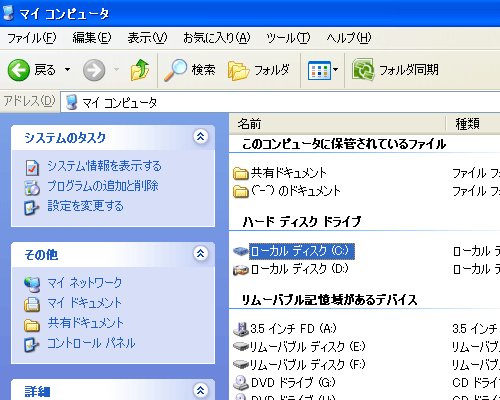500x400 pixels.
Task: Click the 検索 search magnifier button
Action: 189,70
